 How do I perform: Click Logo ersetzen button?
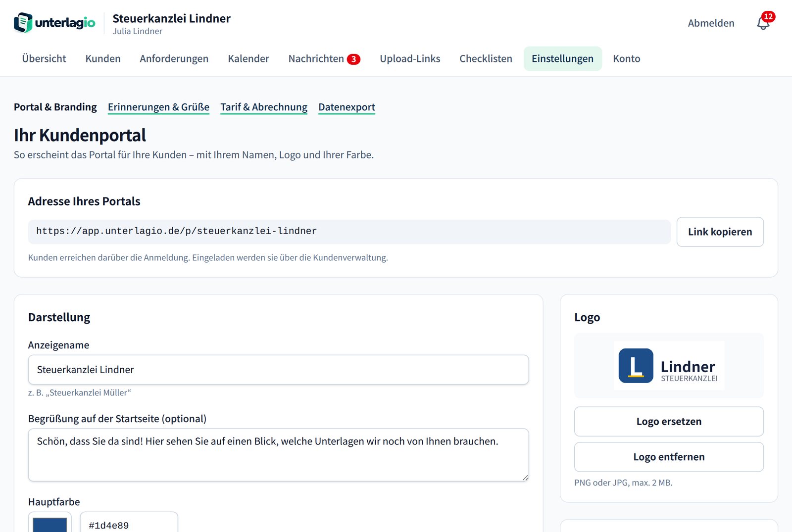pyautogui.click(x=669, y=422)
